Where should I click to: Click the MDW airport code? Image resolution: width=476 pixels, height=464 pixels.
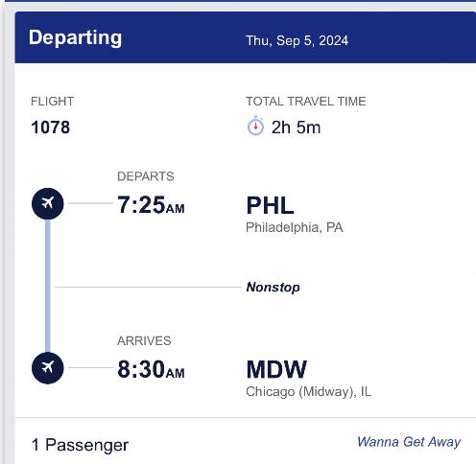276,369
